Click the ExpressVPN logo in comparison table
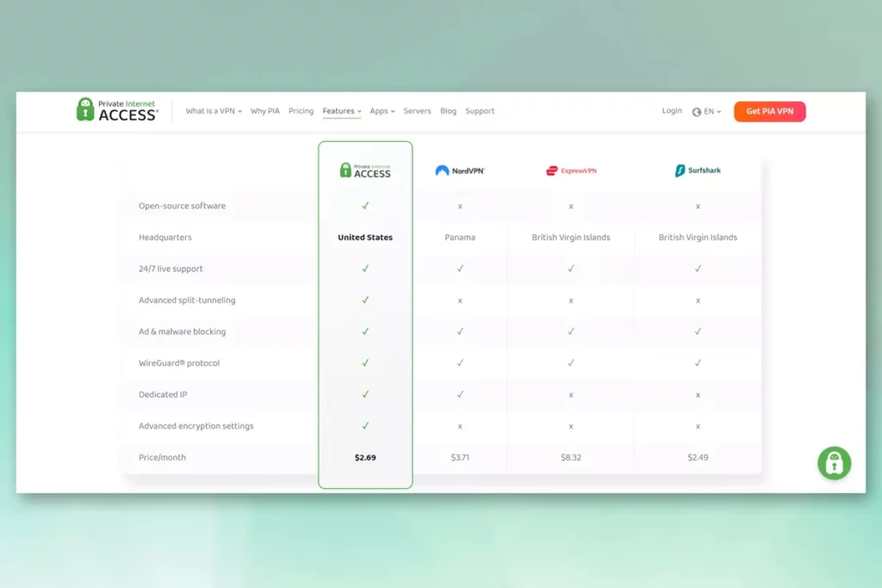The width and height of the screenshot is (882, 588). click(571, 170)
